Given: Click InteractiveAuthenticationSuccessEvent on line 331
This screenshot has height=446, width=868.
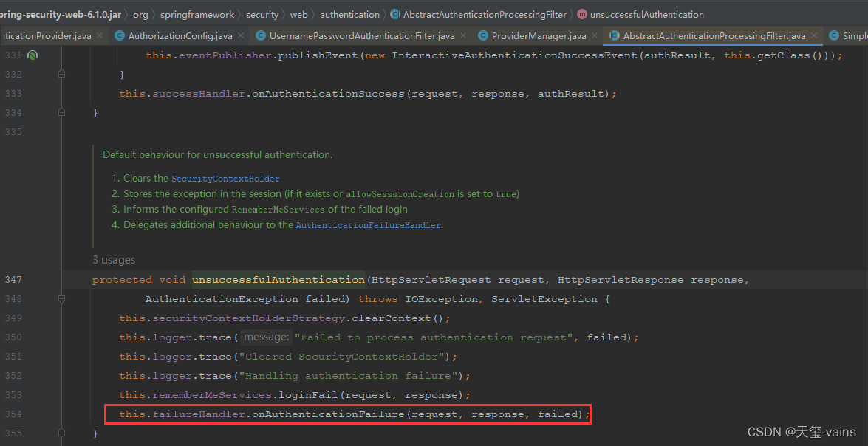Looking at the screenshot, I should pos(514,55).
